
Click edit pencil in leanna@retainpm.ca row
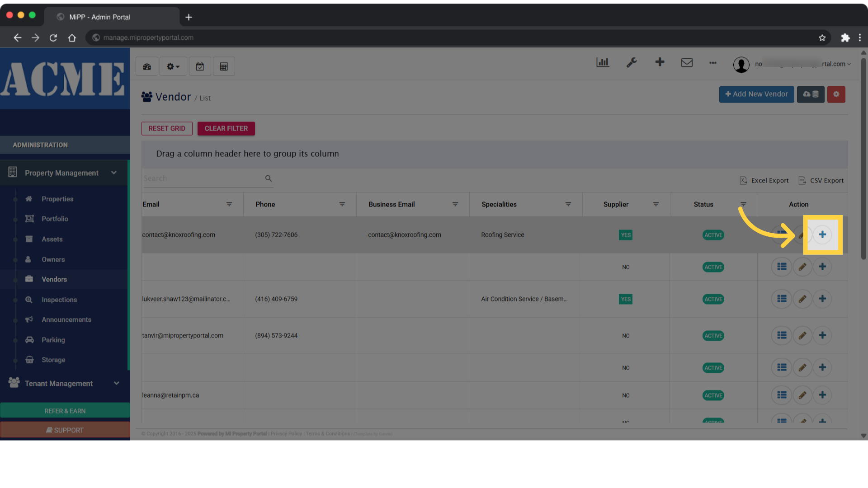click(x=802, y=395)
